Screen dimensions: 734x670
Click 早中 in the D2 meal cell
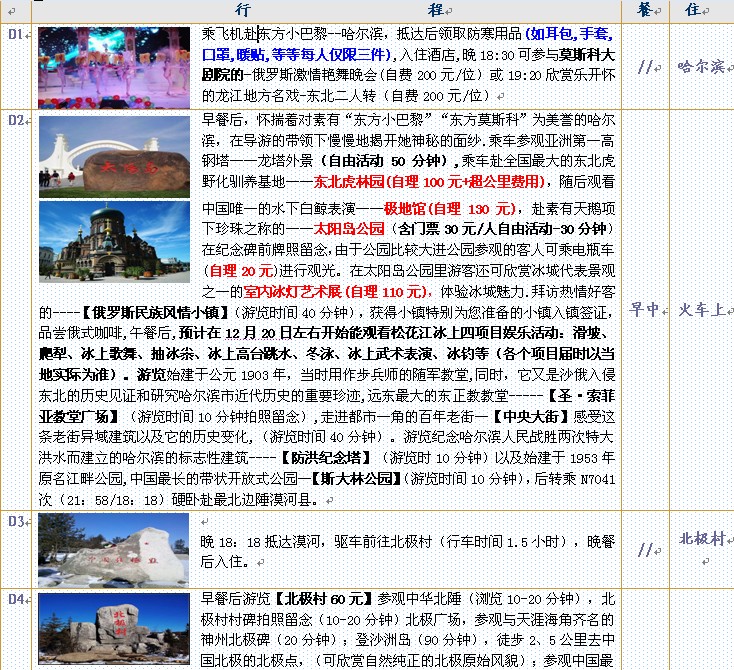tap(645, 310)
